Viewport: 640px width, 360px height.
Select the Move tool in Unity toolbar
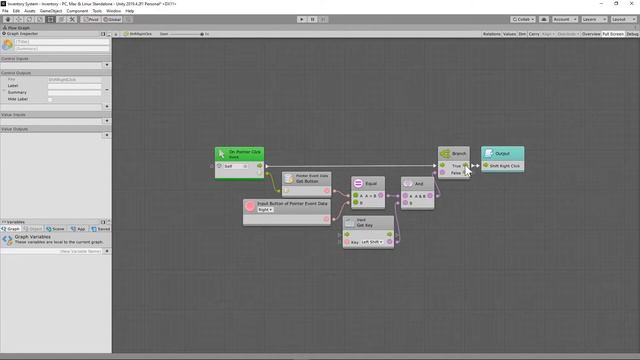coord(18,19)
